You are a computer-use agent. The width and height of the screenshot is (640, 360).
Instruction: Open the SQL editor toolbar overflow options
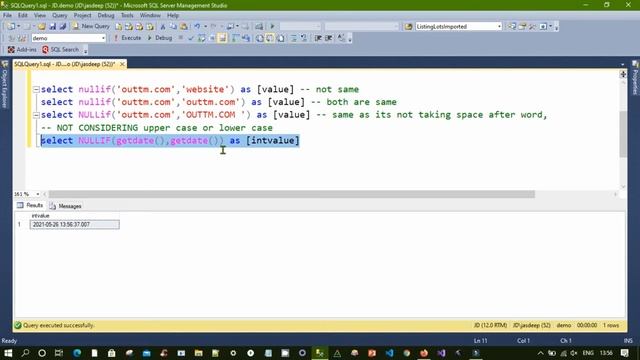coord(350,39)
